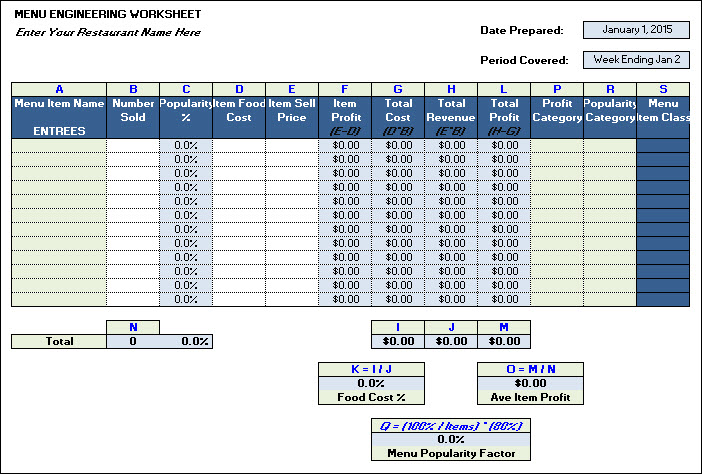Click the Period Covered: label
The height and width of the screenshot is (474, 702).
pyautogui.click(x=524, y=60)
